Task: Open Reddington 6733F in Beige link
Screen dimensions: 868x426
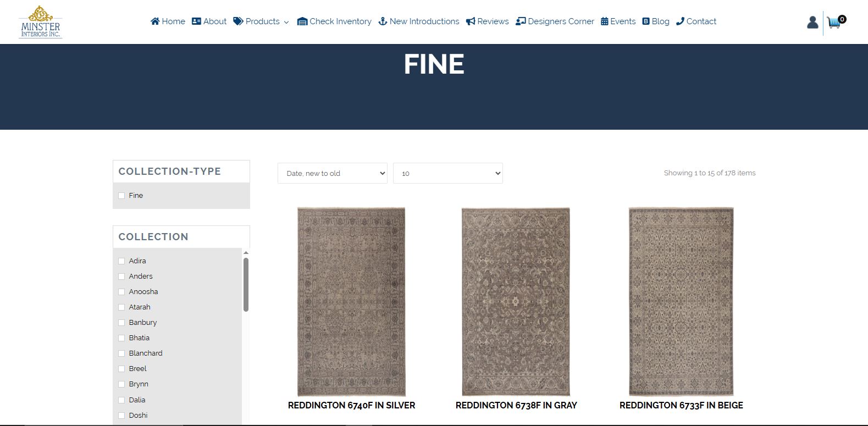Action: click(x=681, y=406)
